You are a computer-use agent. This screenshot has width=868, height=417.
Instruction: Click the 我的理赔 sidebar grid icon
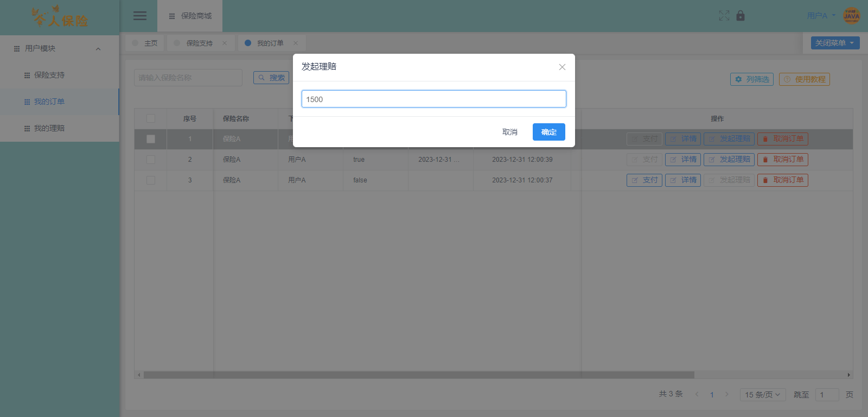pos(27,129)
